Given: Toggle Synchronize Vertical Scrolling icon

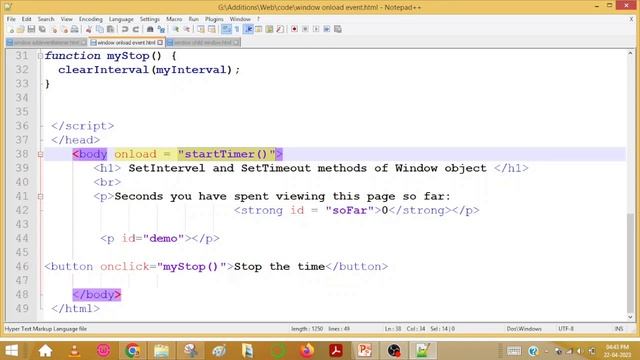Looking at the screenshot, I should pos(201,29).
